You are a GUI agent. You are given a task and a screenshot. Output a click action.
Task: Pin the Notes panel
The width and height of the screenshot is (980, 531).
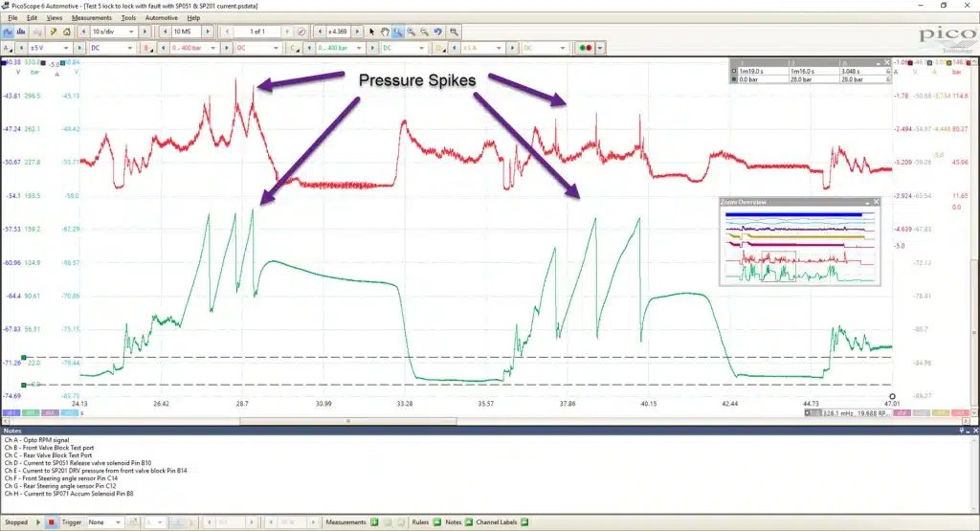pos(962,431)
